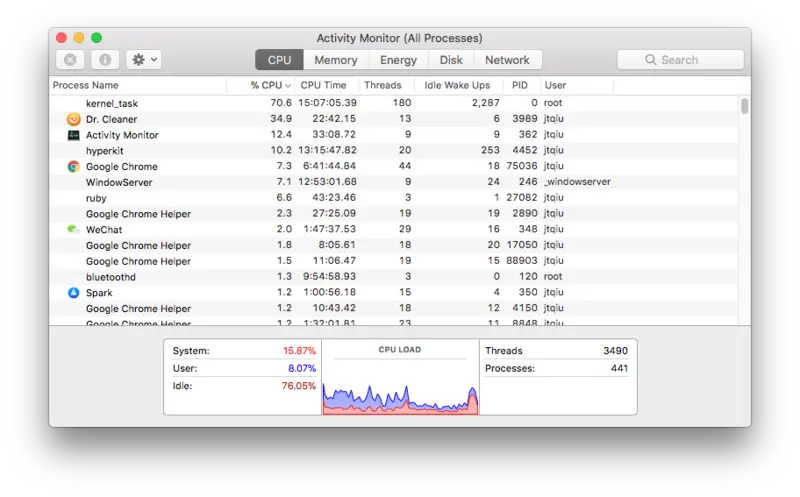Click the Activity Monitor process icon

(73, 135)
